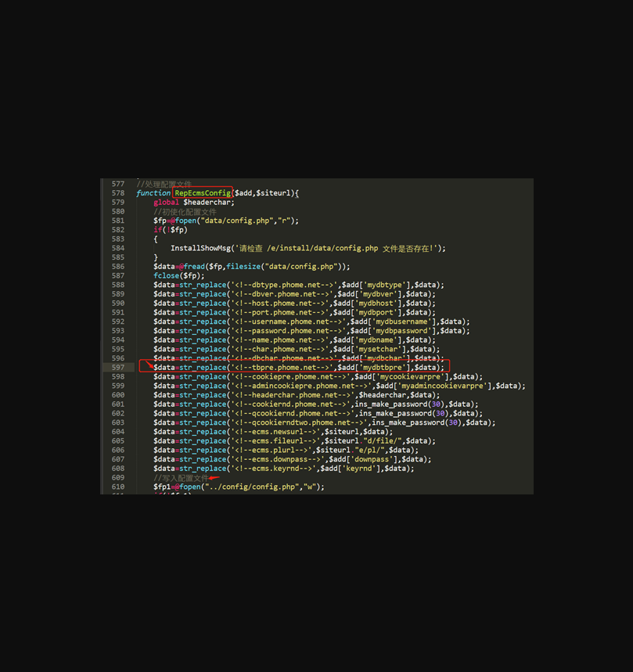Click the red arrow at line 597

149,364
